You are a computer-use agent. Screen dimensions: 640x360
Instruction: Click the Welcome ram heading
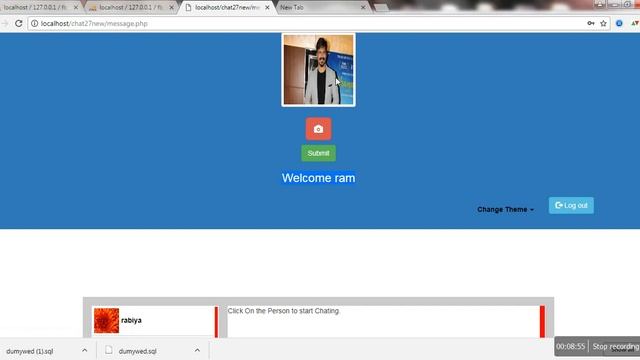[318, 178]
